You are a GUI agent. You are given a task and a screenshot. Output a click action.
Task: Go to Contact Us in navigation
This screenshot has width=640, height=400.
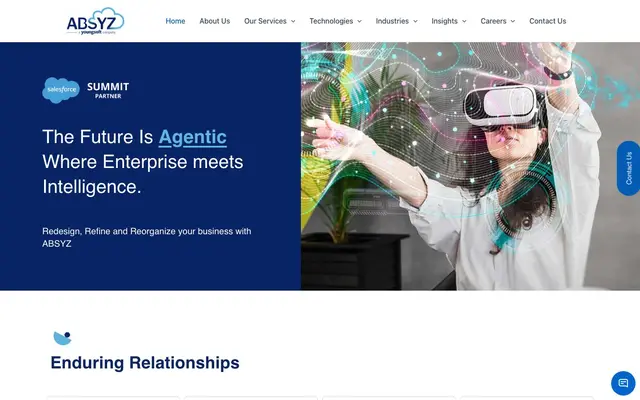click(x=547, y=21)
